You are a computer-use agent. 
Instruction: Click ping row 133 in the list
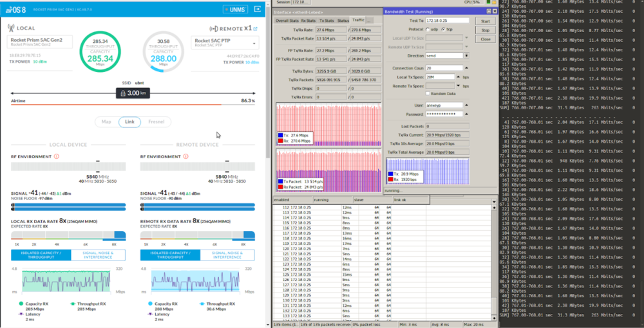coord(382,316)
